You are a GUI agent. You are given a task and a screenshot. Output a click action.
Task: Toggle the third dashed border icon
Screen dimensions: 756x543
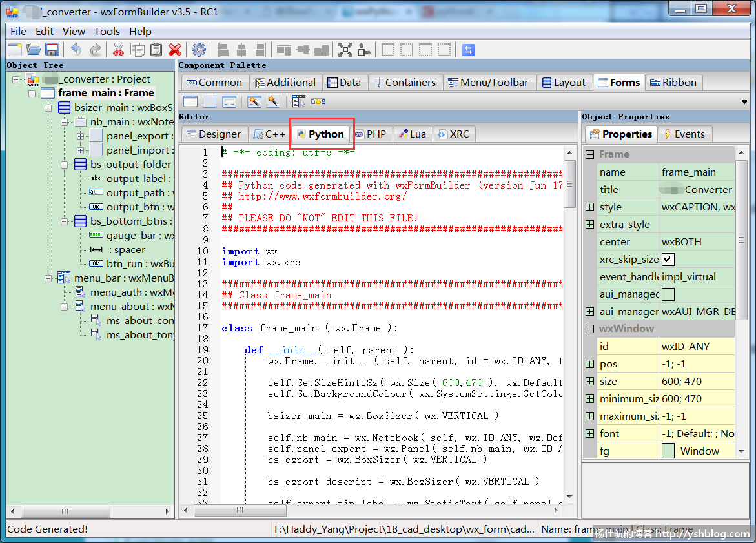425,50
